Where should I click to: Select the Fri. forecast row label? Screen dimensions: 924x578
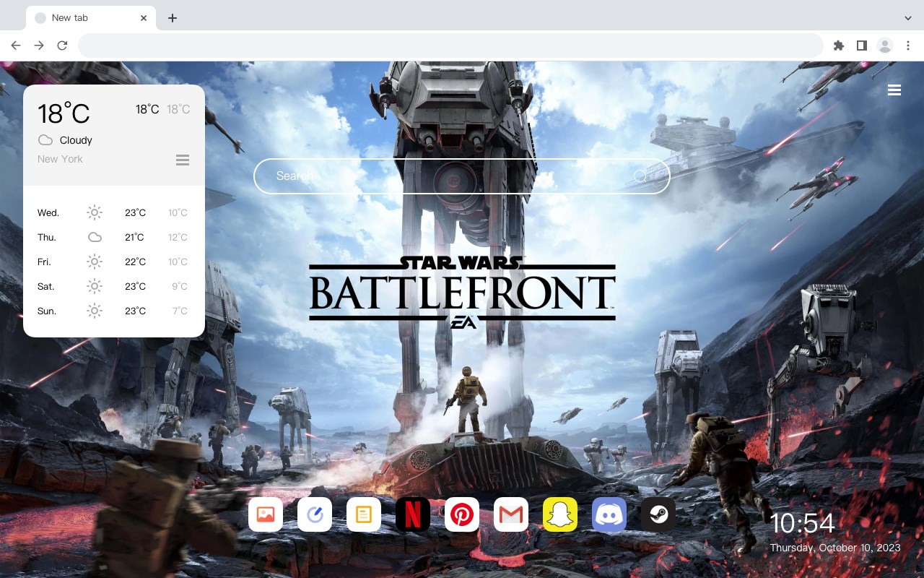(44, 262)
